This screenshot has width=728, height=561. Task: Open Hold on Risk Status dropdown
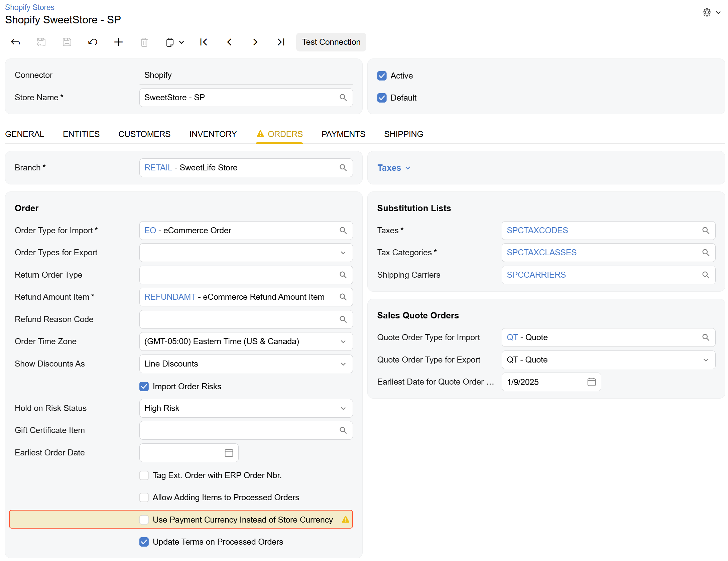point(343,409)
